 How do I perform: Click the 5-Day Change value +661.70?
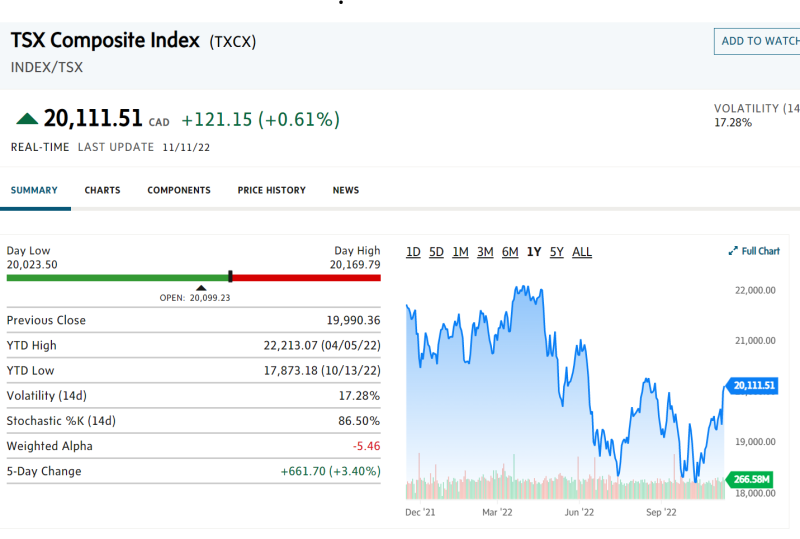[303, 471]
